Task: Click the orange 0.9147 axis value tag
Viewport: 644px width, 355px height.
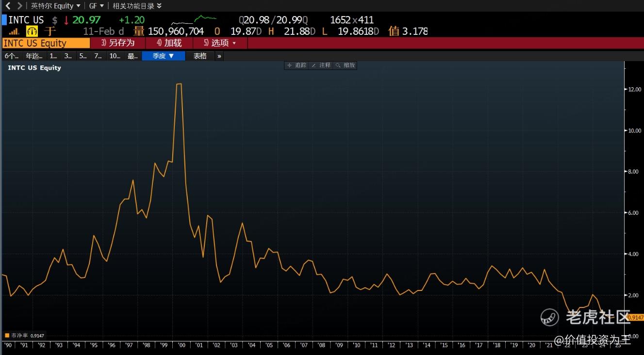Action: coord(635,318)
